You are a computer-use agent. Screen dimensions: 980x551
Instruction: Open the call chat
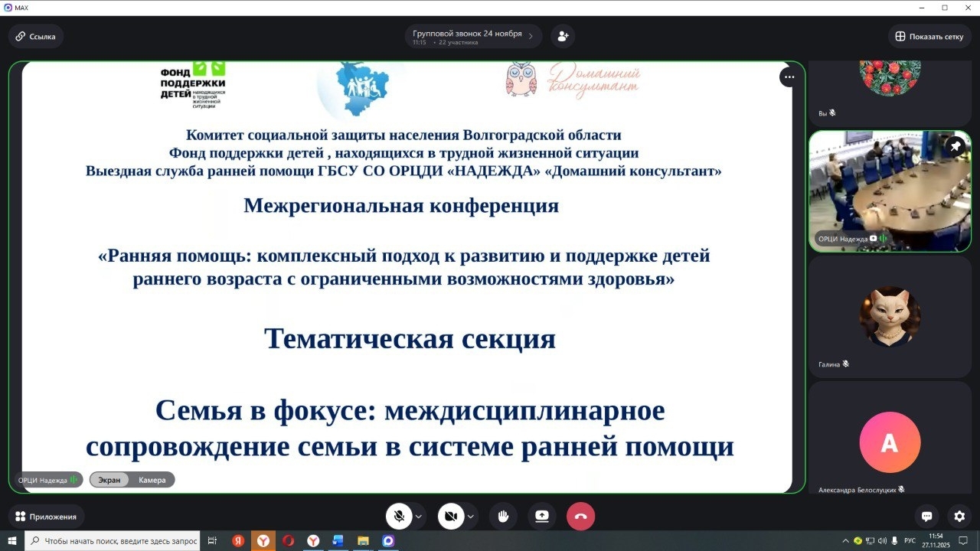pyautogui.click(x=926, y=517)
